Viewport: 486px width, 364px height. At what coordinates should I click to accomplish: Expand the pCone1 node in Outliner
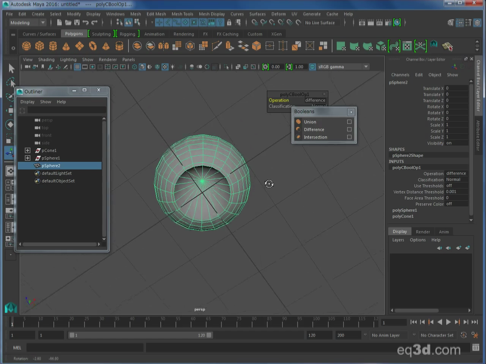[x=28, y=150]
